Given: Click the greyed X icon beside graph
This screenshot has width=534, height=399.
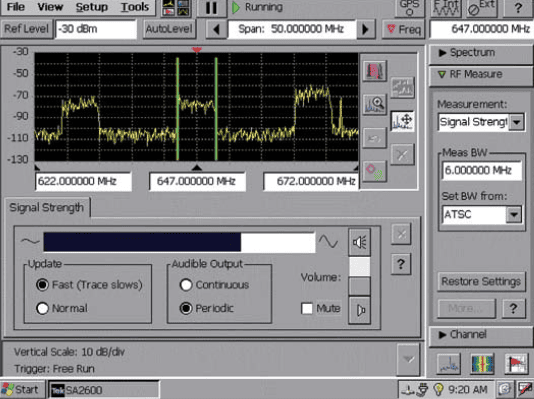Looking at the screenshot, I should click(402, 155).
